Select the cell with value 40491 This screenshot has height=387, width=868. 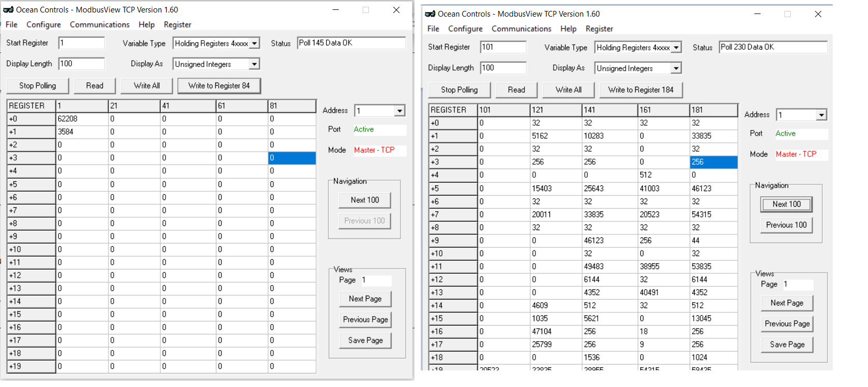tap(664, 292)
